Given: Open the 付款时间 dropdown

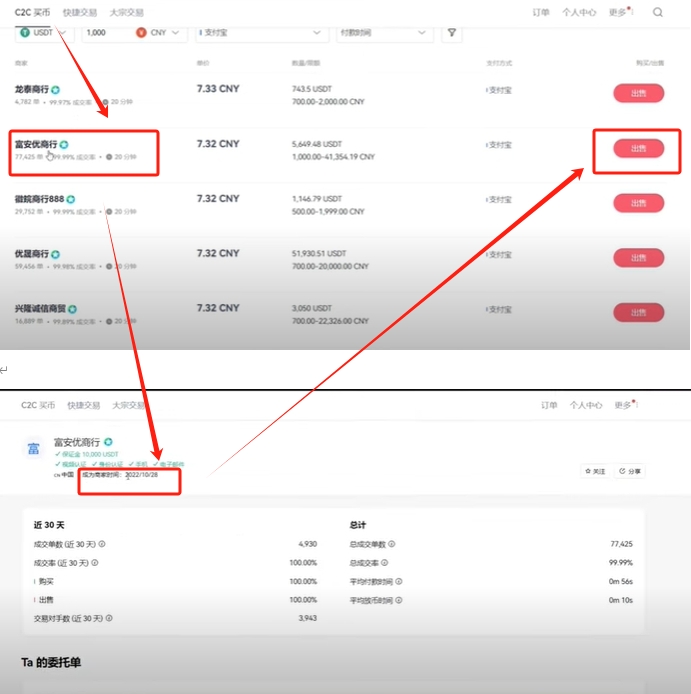Looking at the screenshot, I should [384, 33].
